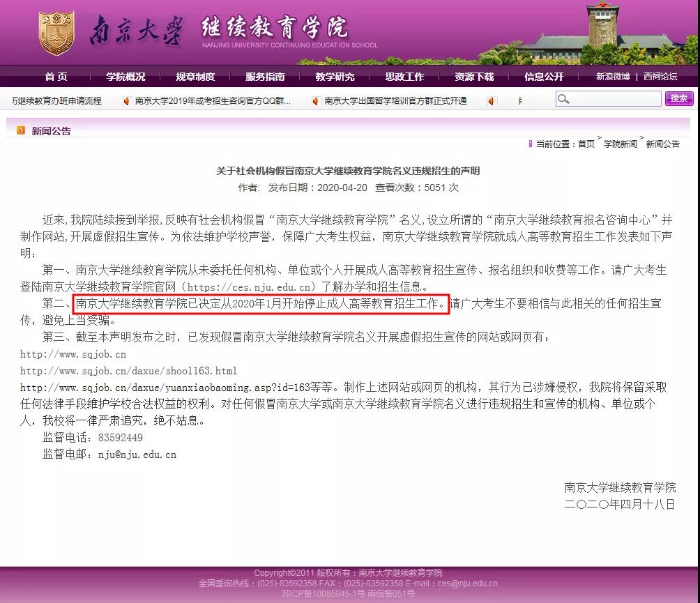
Task: Click the footer email ces@nju.edu.cn
Action: point(467,583)
